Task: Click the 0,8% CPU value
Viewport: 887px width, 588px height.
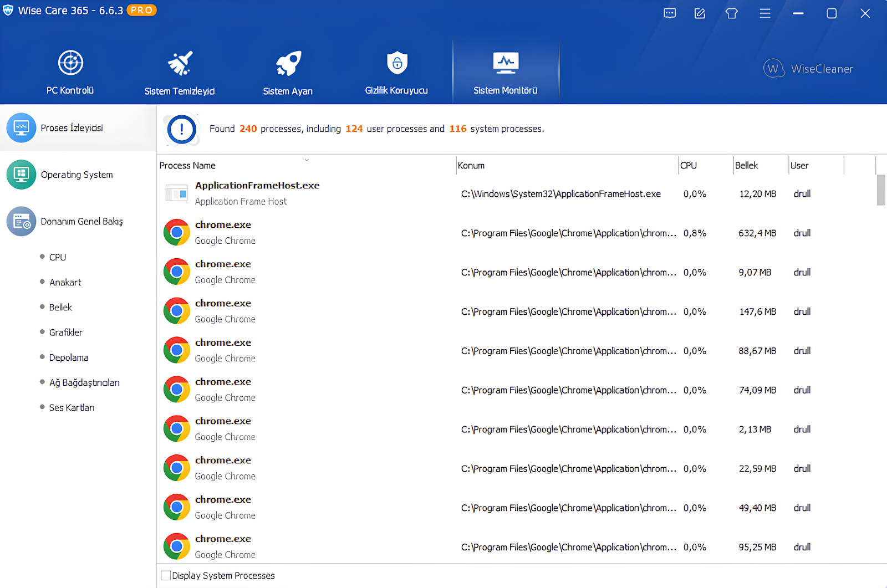Action: pos(695,233)
